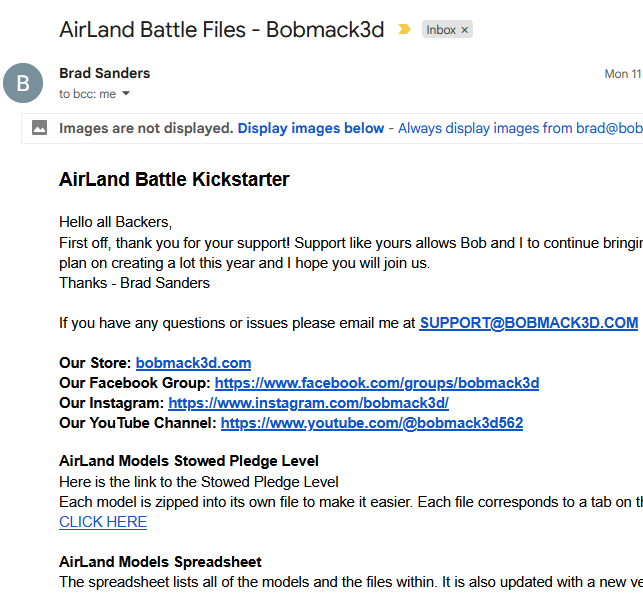Click the Mon 11 date stamp
The image size is (643, 593).
point(622,74)
